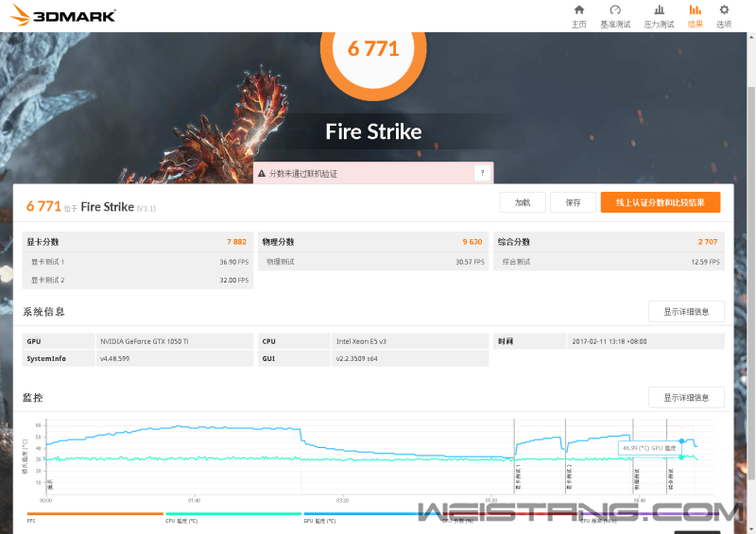Click the 2017-02-11 13:18 time value

pos(609,341)
